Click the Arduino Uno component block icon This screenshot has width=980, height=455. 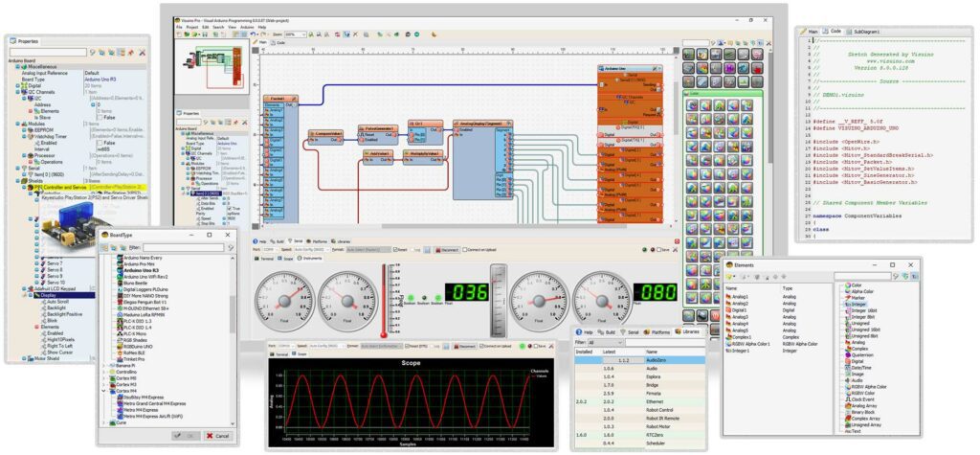click(x=600, y=69)
